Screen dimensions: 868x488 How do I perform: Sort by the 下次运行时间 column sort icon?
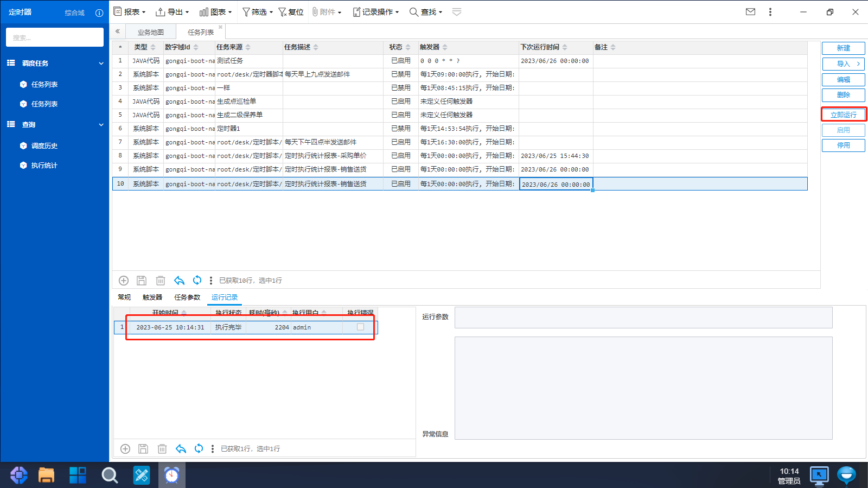click(x=565, y=48)
